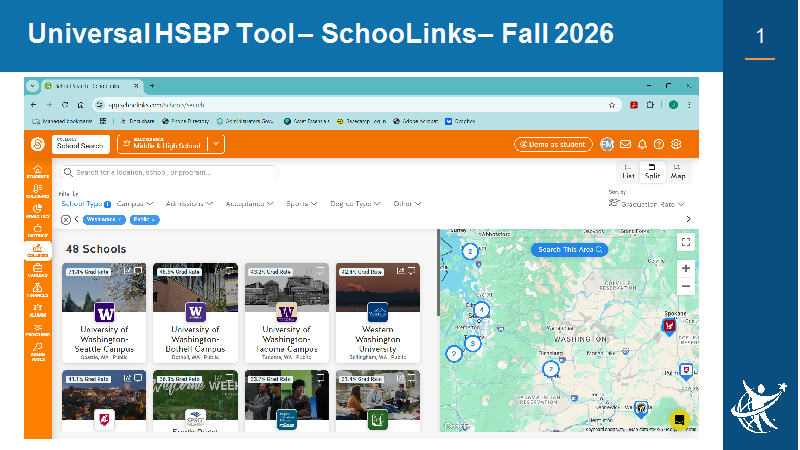The height and width of the screenshot is (450, 800).
Task: Open the Finances money bag sidebar item
Action: coord(38,290)
